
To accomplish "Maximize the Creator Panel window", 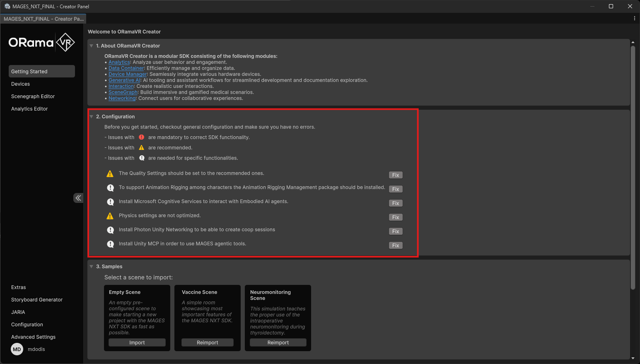I will [x=611, y=6].
